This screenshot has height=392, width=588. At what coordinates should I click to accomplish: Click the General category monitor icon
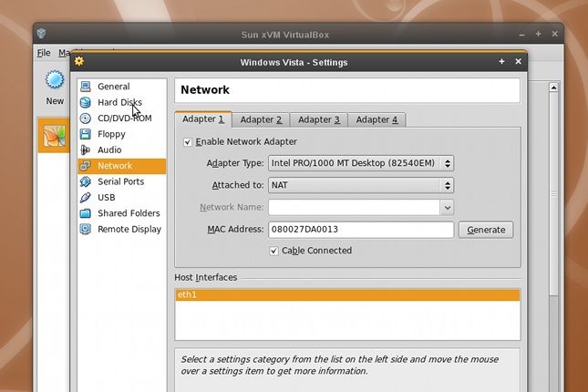(86, 87)
